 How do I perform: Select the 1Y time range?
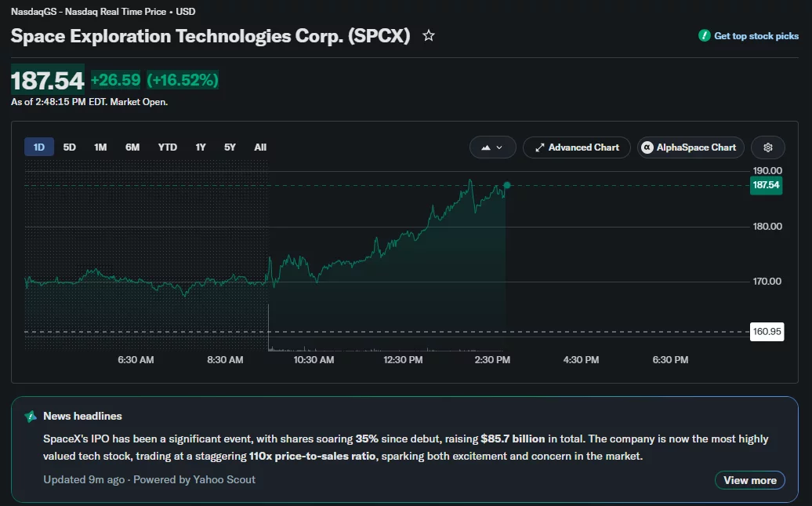(201, 147)
